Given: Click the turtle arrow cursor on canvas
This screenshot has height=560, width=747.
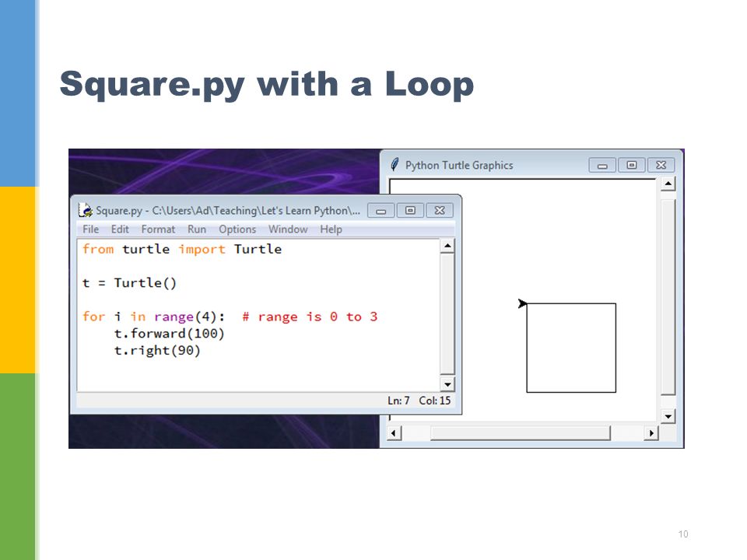Looking at the screenshot, I should 522,303.
